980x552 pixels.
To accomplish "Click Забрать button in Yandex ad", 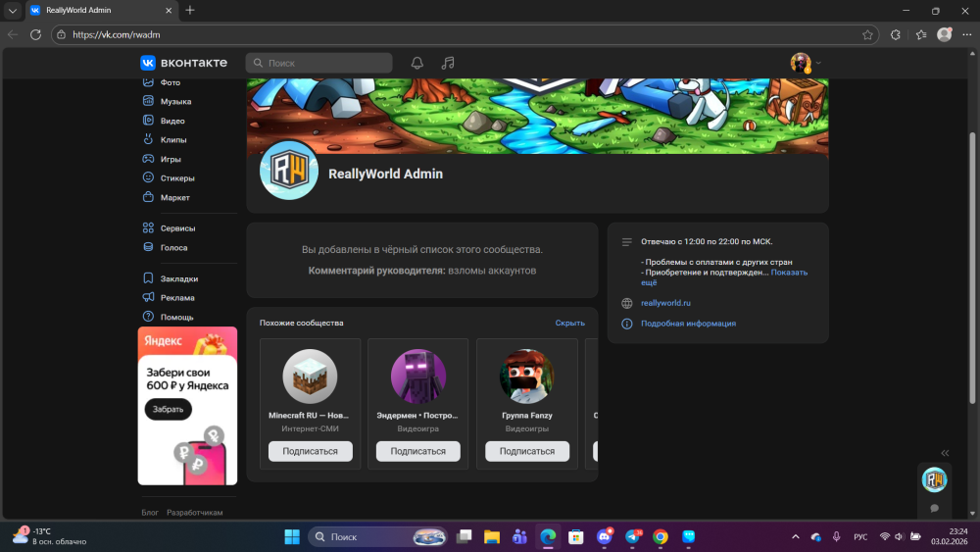I will (x=169, y=409).
